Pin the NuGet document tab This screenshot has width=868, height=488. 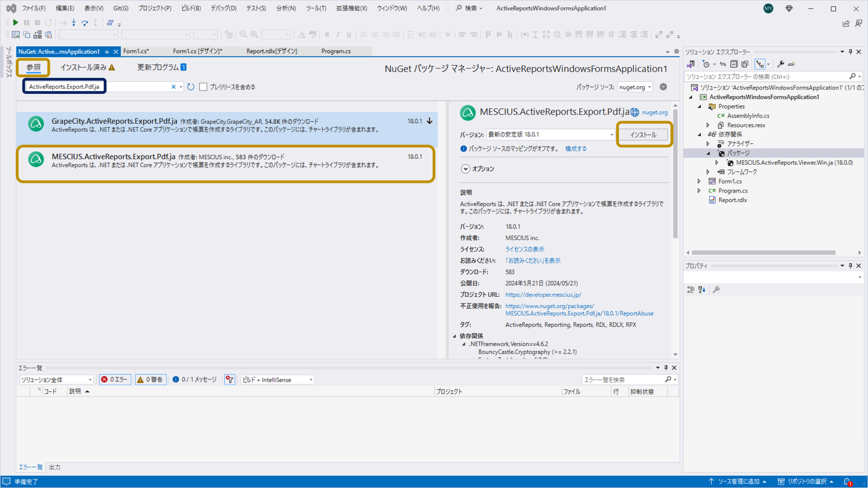click(x=107, y=52)
